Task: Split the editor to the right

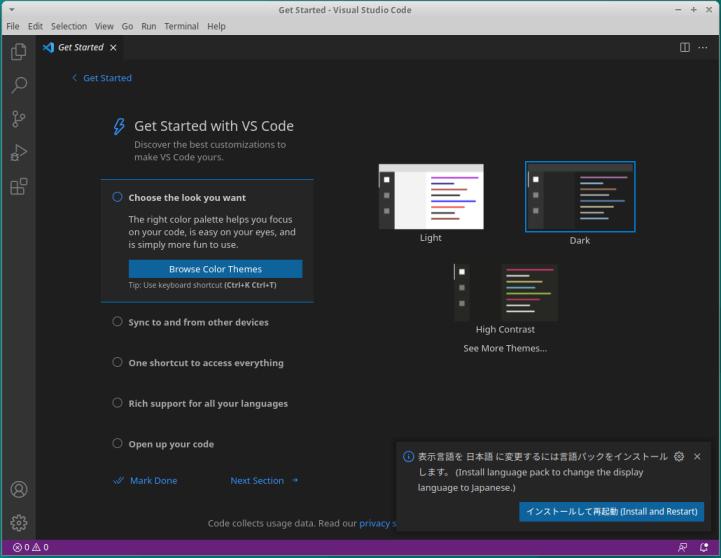Action: point(685,47)
